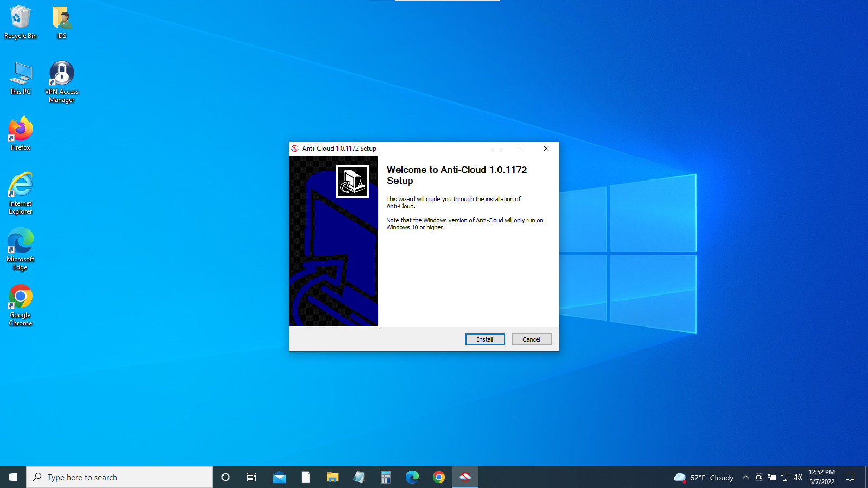Open Calculator from the taskbar
The width and height of the screenshot is (868, 488).
point(386,477)
